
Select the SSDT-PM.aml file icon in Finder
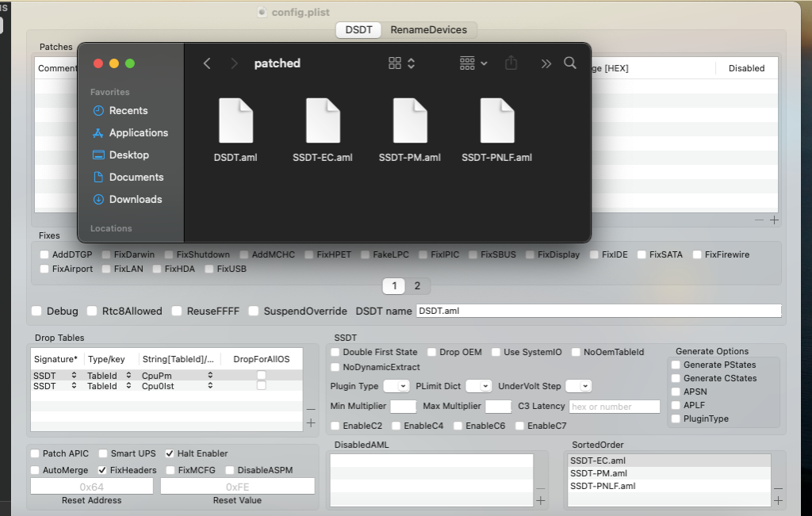410,121
